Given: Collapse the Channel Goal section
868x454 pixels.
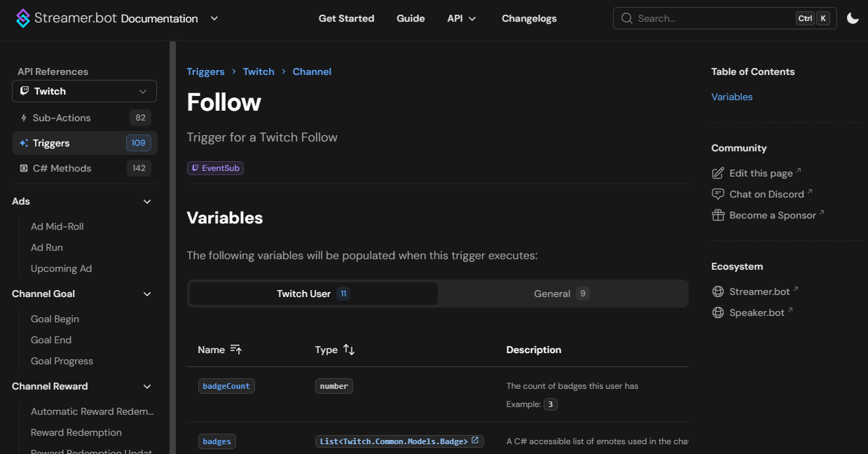Looking at the screenshot, I should click(147, 294).
